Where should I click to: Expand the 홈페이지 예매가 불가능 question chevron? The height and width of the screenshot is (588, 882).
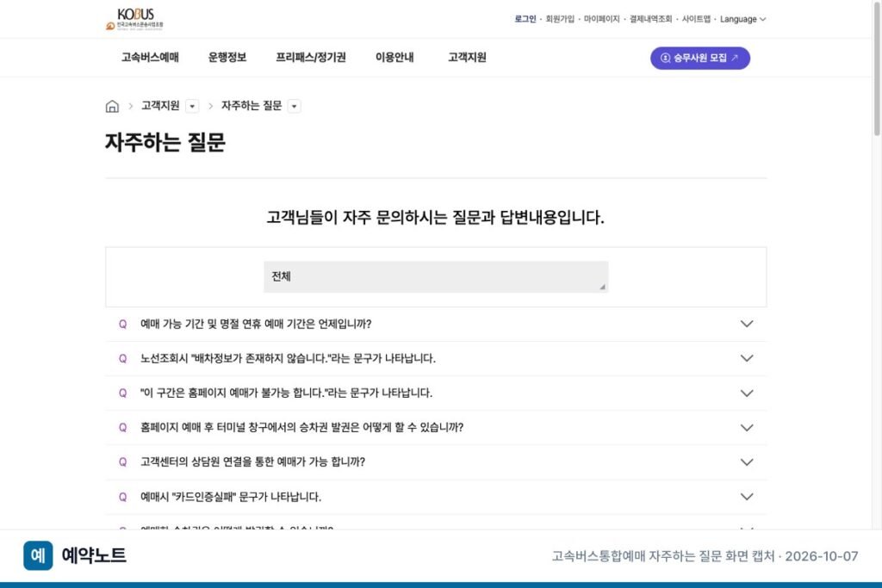tap(747, 393)
